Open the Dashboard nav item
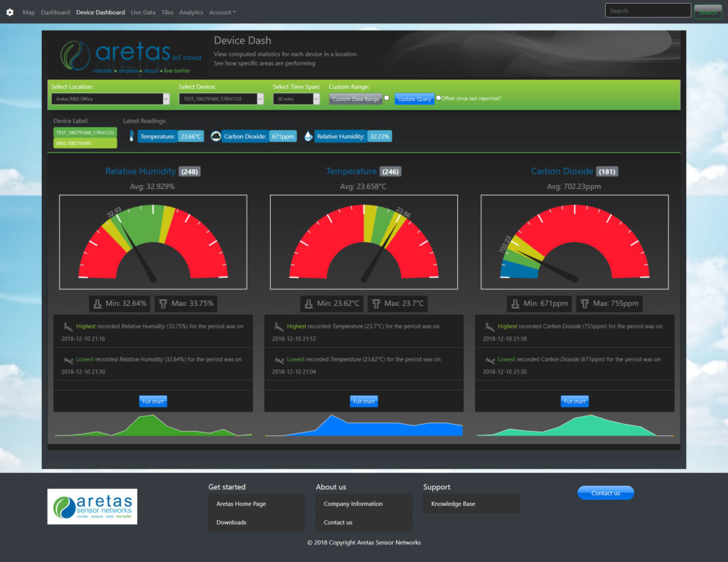This screenshot has height=562, width=728. pos(55,13)
